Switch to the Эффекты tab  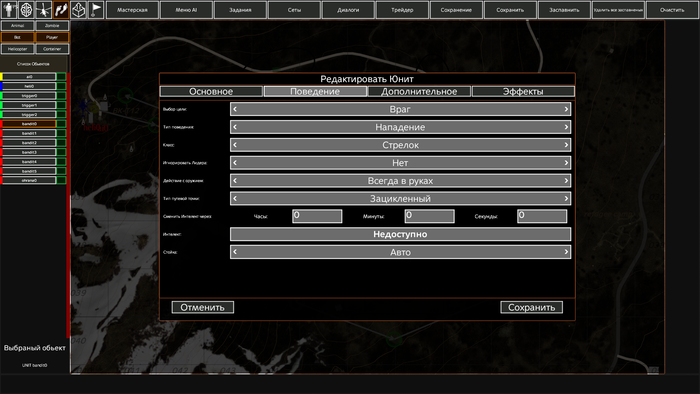pyautogui.click(x=523, y=91)
